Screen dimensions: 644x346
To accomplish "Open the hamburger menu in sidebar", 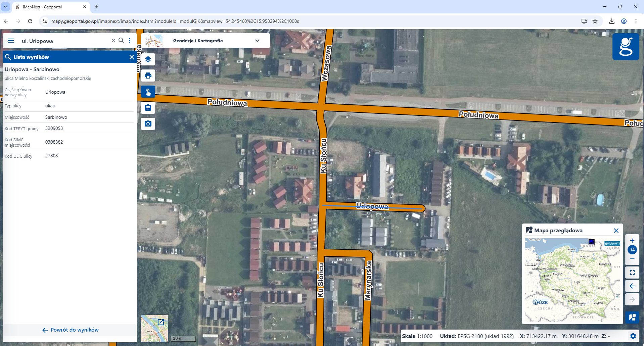I will tap(11, 41).
